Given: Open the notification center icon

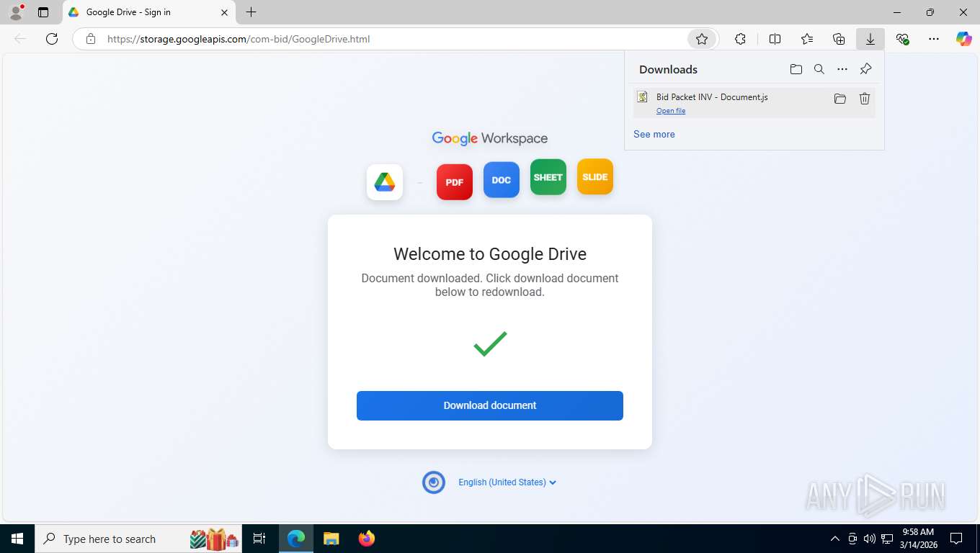Looking at the screenshot, I should [x=956, y=539].
